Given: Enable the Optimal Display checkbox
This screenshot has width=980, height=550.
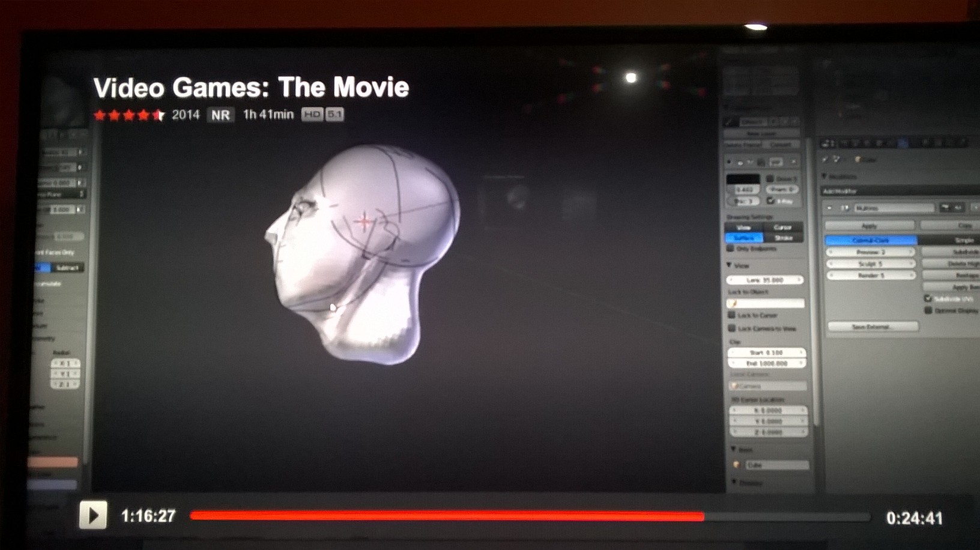Looking at the screenshot, I should (x=928, y=310).
